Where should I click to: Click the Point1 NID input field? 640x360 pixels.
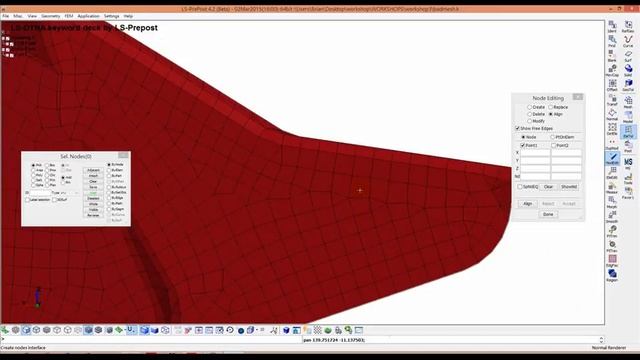[535, 176]
